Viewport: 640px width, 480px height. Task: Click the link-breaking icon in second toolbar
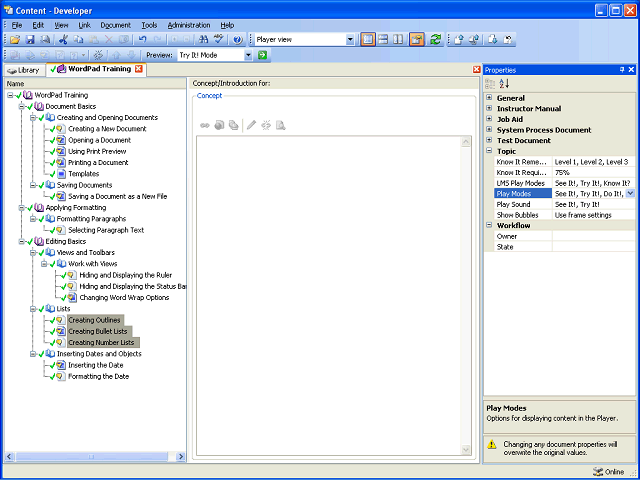(x=98, y=55)
